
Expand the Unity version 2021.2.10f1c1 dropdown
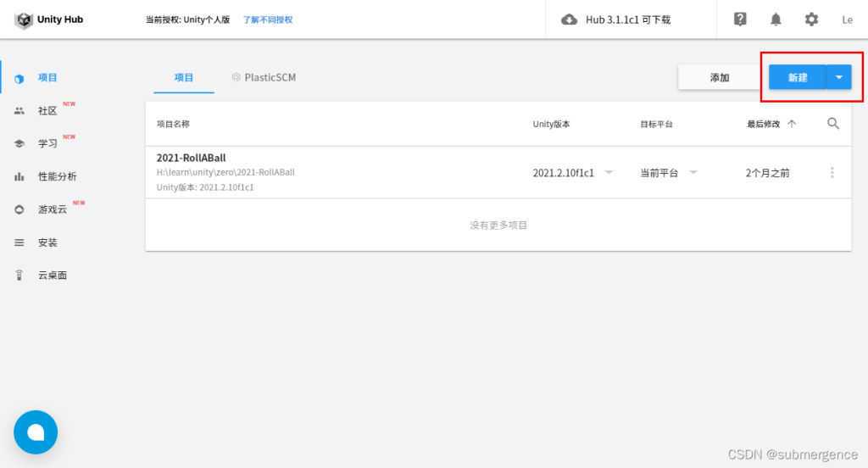tap(609, 173)
